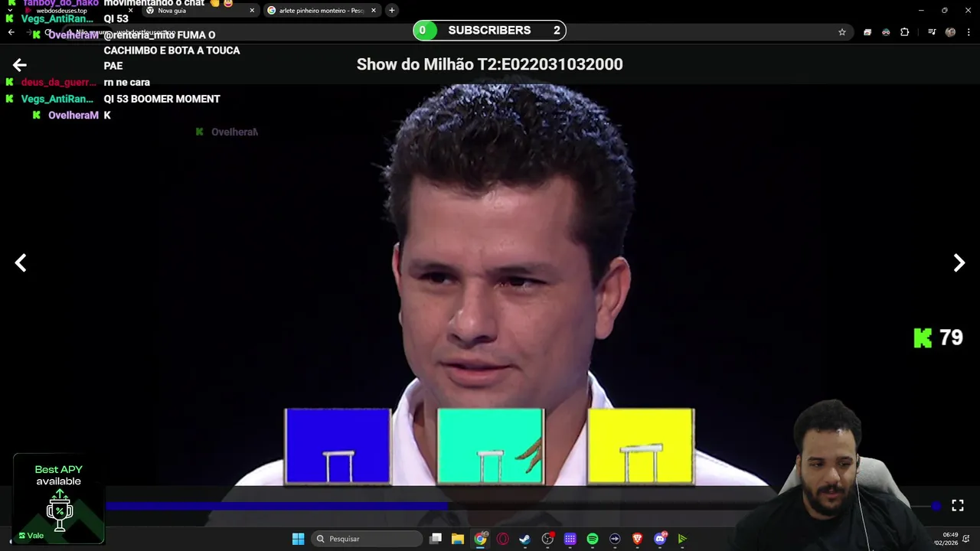
Task: Click the video title Show do Milhão T2
Action: [x=490, y=64]
